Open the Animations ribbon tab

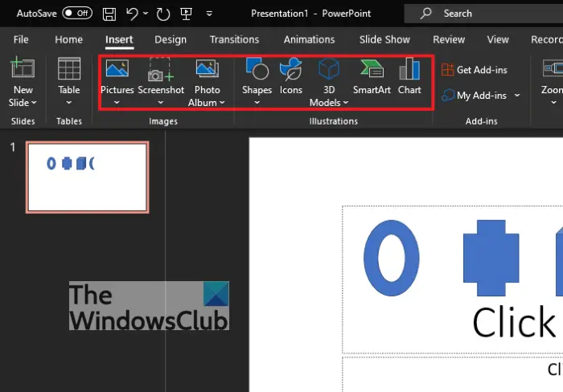309,39
